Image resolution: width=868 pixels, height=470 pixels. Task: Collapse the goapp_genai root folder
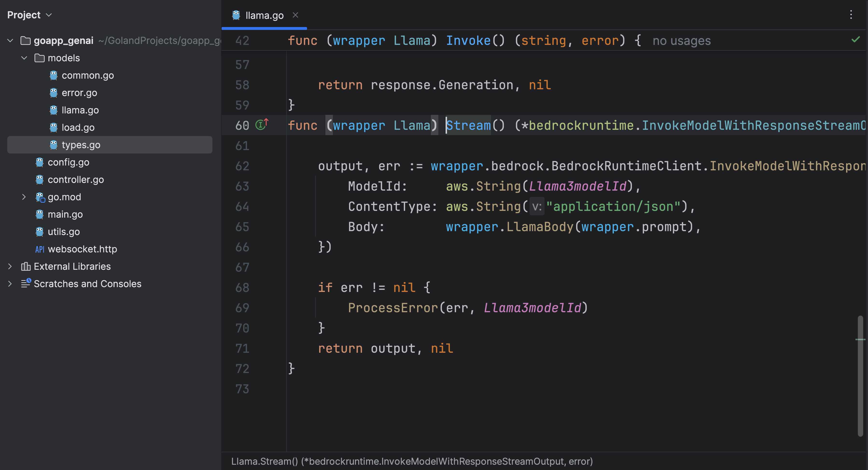tap(10, 41)
